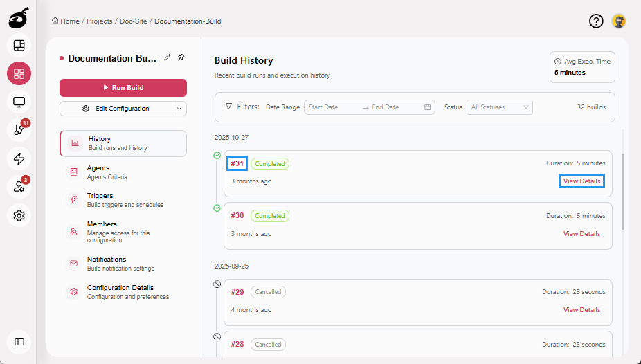
Task: Open the monitor/agents icon in the sidebar
Action: [19, 102]
